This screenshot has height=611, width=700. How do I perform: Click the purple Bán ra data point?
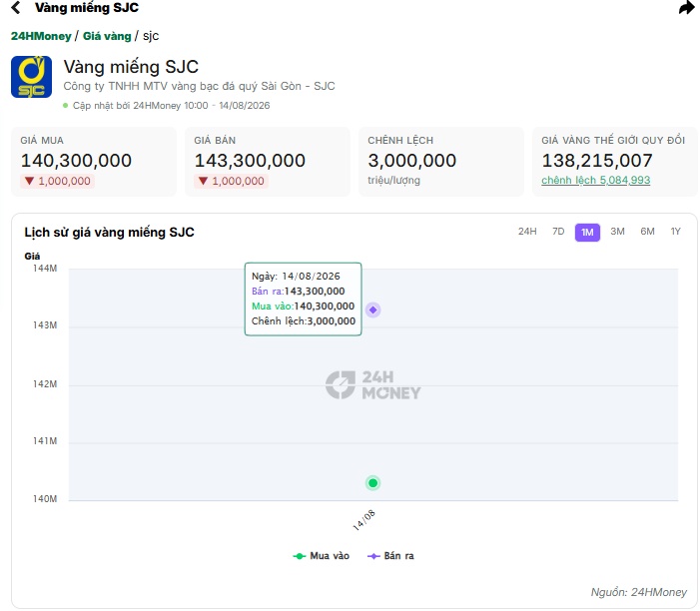[372, 309]
